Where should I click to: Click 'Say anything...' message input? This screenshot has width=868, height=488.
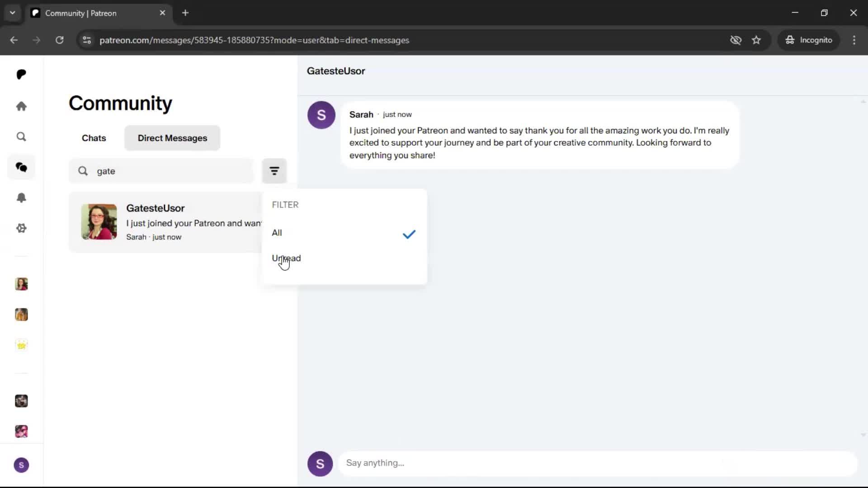coord(597,463)
